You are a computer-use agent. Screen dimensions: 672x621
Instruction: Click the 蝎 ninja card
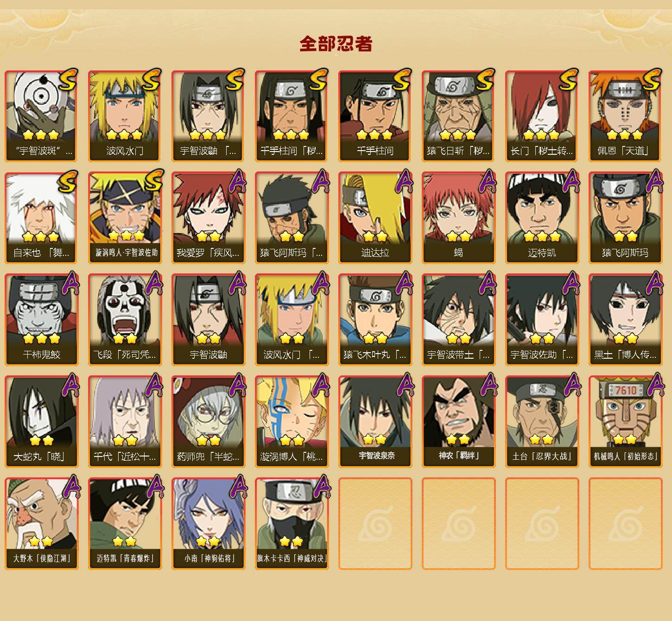pyautogui.click(x=458, y=218)
